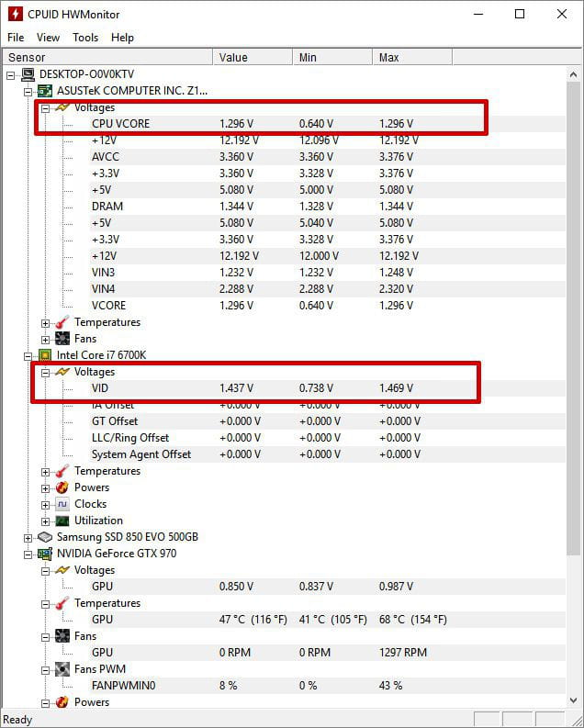This screenshot has height=728, width=584.
Task: Select the LLC/Ring Offset row
Action: 328,438
